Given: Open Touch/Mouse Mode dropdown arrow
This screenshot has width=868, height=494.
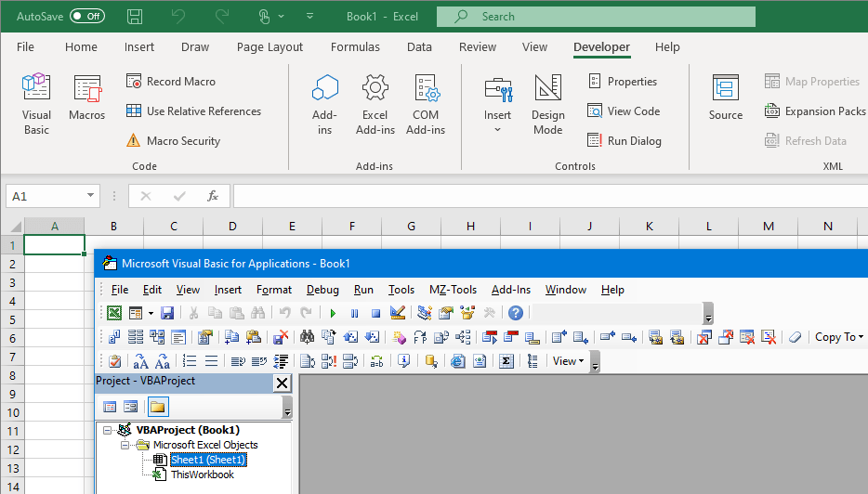Looking at the screenshot, I should point(282,17).
